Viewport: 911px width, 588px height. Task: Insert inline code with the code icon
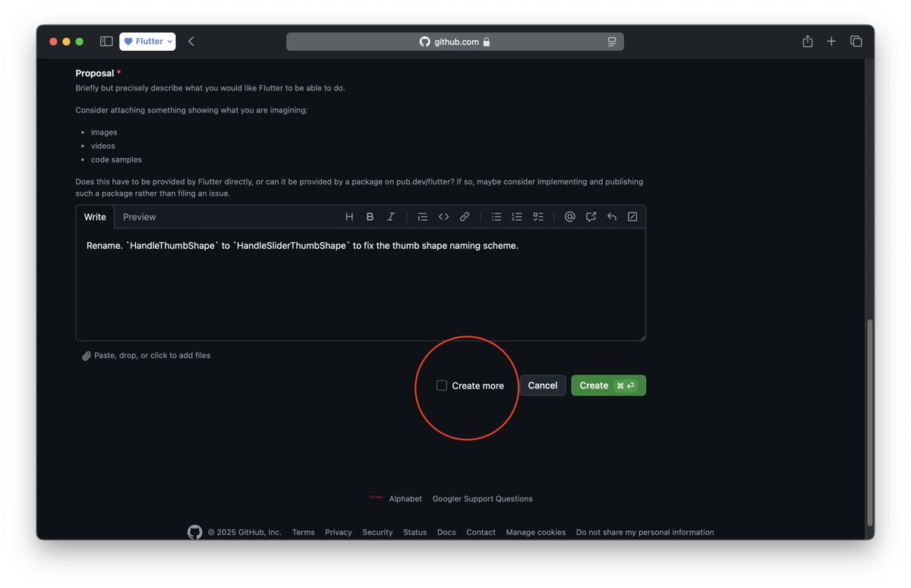(x=444, y=217)
